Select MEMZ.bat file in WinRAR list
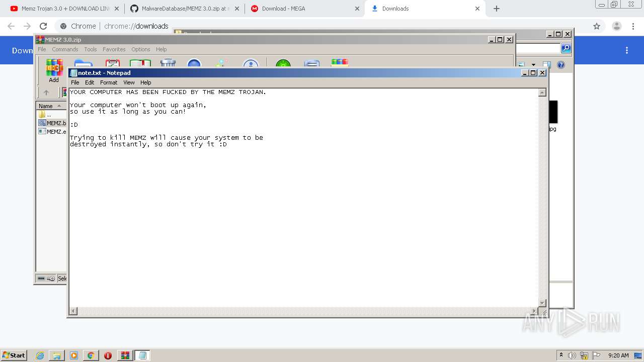This screenshot has width=644, height=362. (x=52, y=123)
